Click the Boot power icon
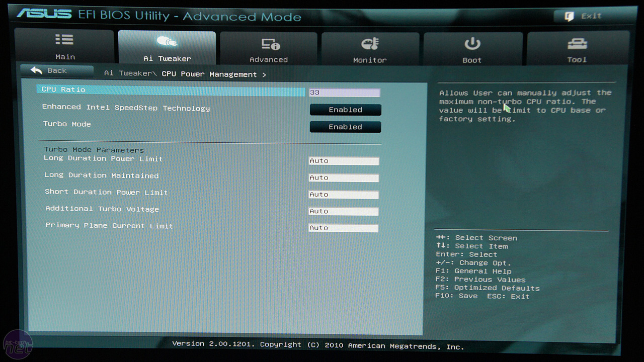 point(472,44)
